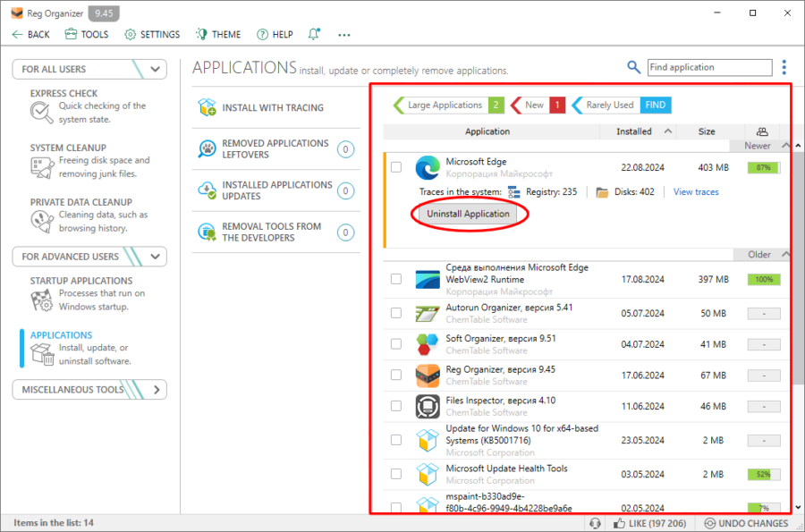Viewport: 805px width, 532px height.
Task: Click the Express Check icon
Action: coord(41,113)
